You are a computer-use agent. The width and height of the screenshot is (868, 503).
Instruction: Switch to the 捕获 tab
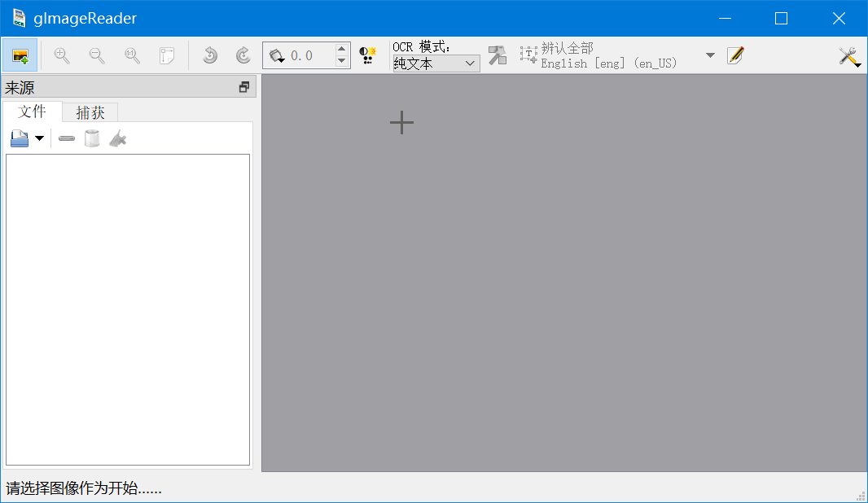point(90,112)
